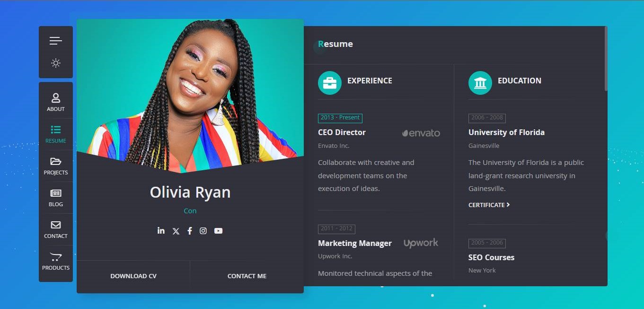Viewport: 644px width, 309px height.
Task: Open the Products cart icon
Action: pyautogui.click(x=56, y=257)
